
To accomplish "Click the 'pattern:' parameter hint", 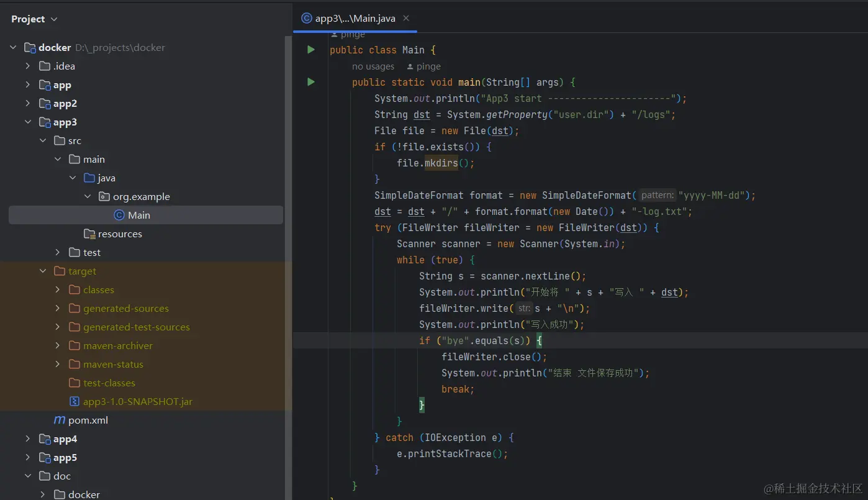I will [658, 195].
